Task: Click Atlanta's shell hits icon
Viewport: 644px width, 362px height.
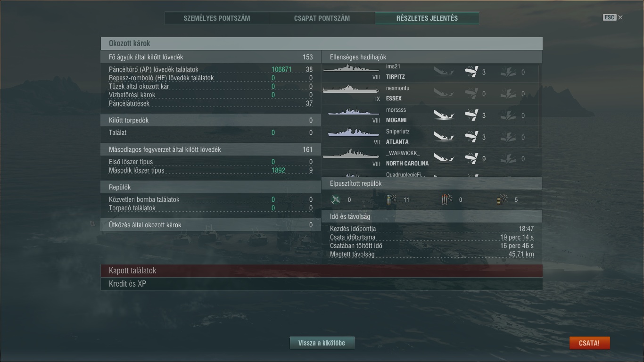Action: (471, 137)
